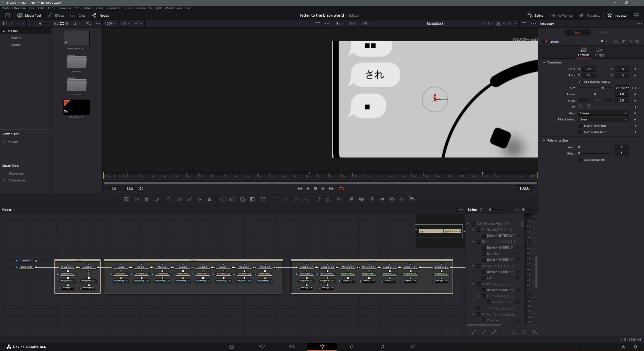Collapse the Transform section

544,62
